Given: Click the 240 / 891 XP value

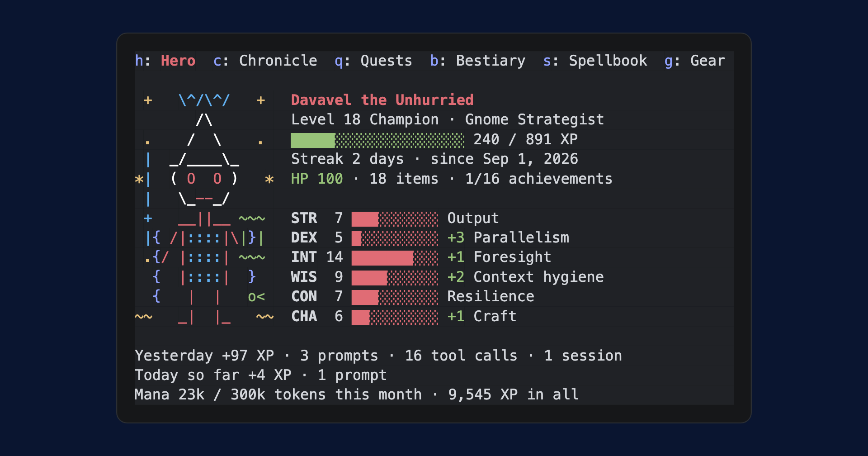Looking at the screenshot, I should 525,139.
